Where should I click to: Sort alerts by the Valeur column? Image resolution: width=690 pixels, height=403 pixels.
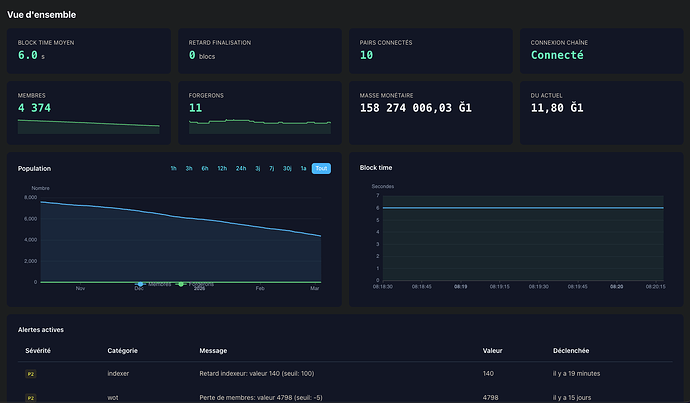492,350
